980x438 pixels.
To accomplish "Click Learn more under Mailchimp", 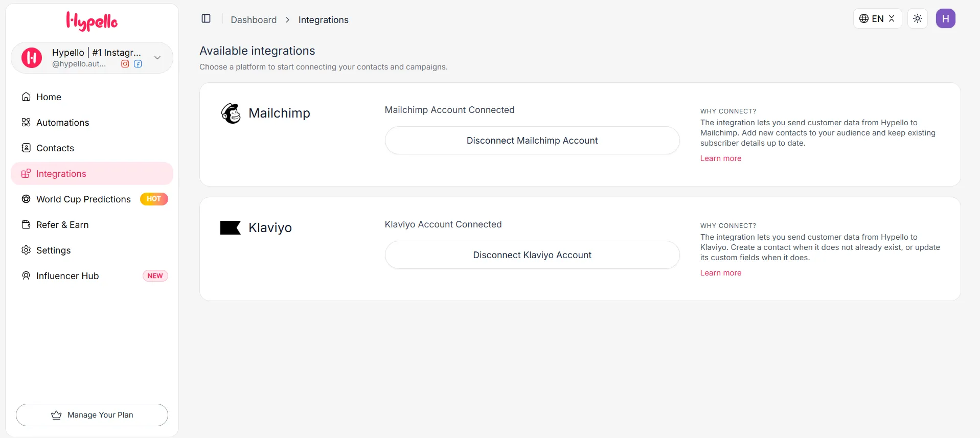I will 721,158.
